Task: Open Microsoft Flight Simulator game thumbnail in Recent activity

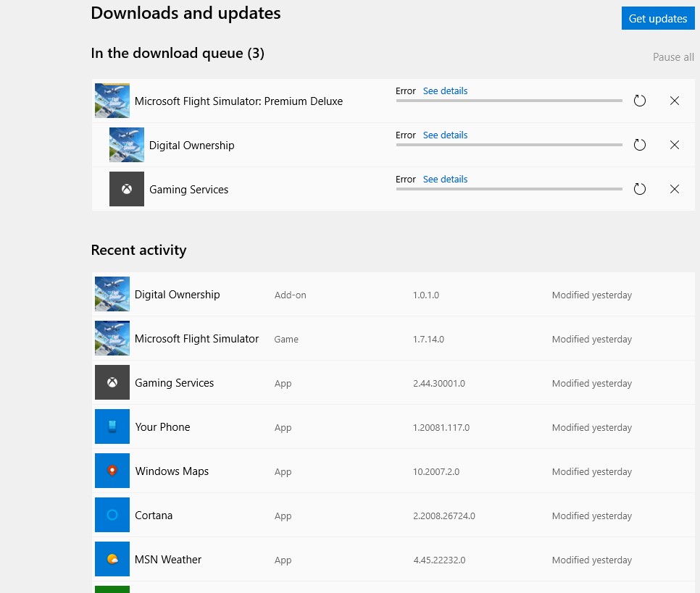Action: click(112, 338)
